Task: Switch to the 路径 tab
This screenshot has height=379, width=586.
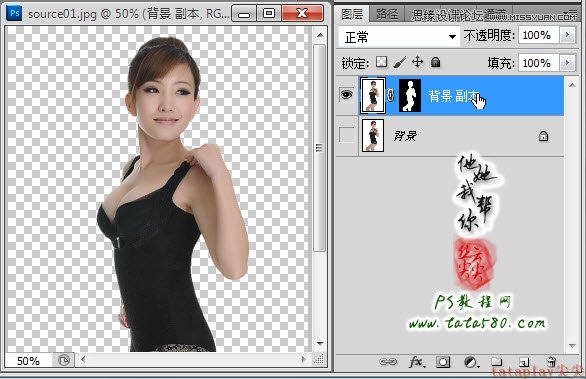Action: point(387,14)
